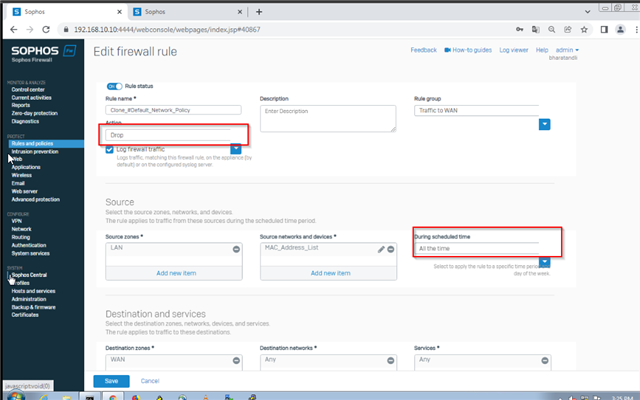640x400 pixels.
Task: Open Hosts and services in sidebar
Action: 33,291
